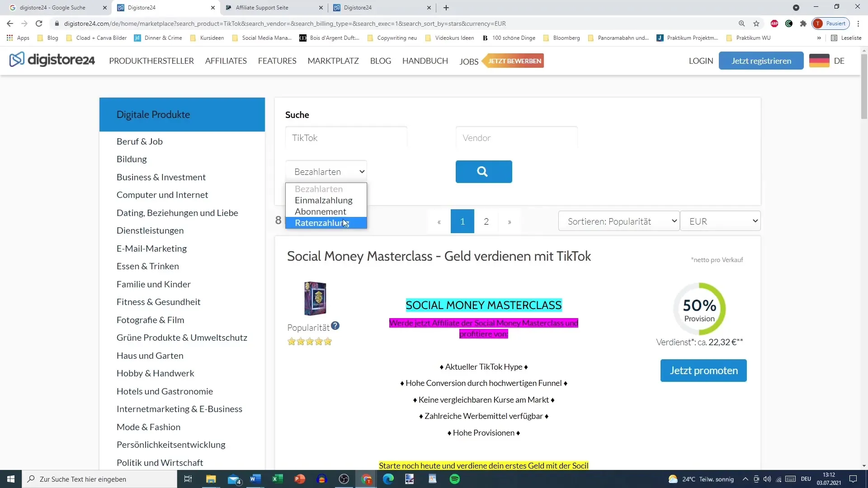Viewport: 868px width, 488px height.
Task: Bookmark page with the star icon
Action: click(x=756, y=23)
